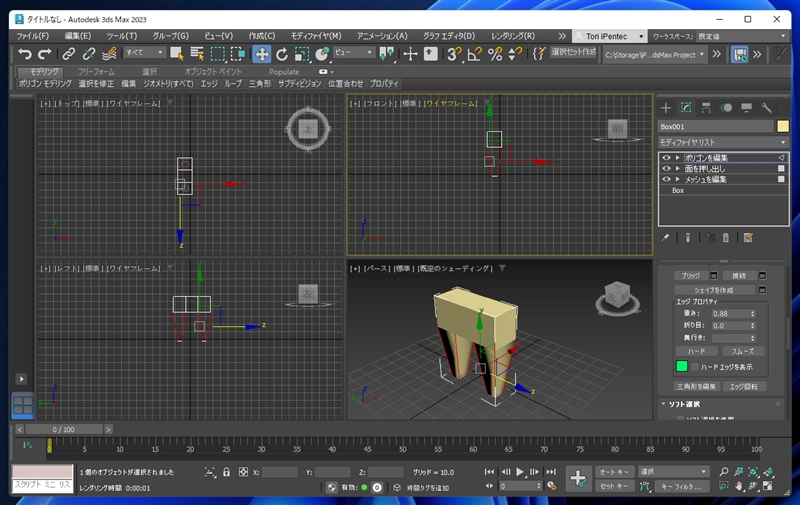Viewport: 800px width, 505px height.
Task: Activate the Select Object tool
Action: pyautogui.click(x=177, y=54)
